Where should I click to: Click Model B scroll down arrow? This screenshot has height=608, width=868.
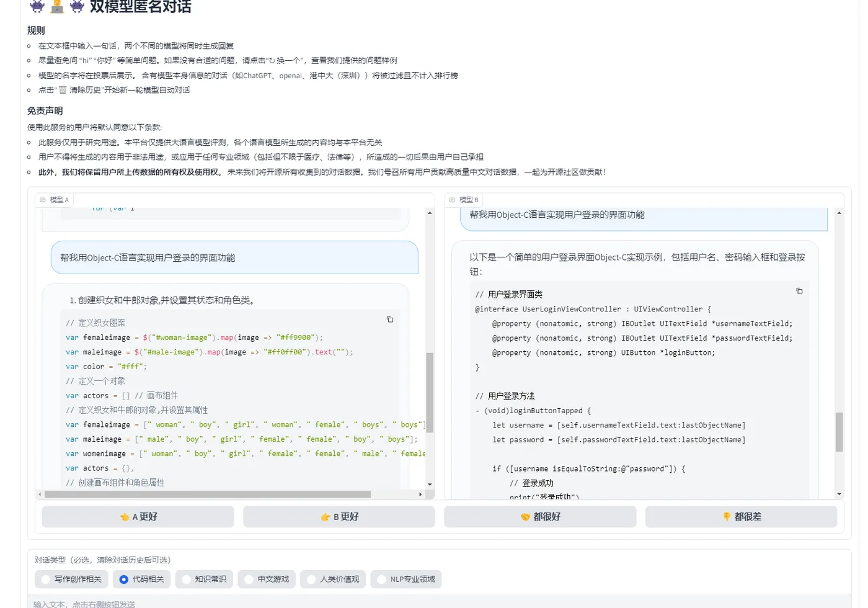(839, 494)
